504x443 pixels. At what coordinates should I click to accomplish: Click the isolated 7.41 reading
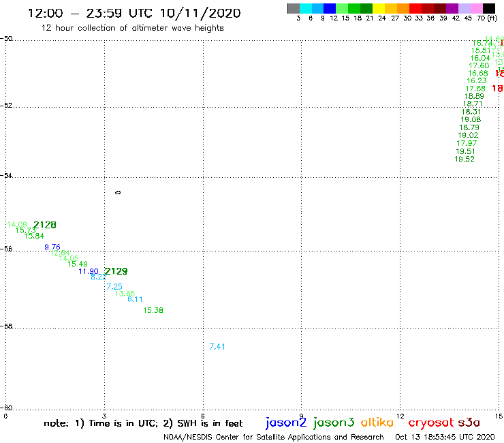pos(217,346)
